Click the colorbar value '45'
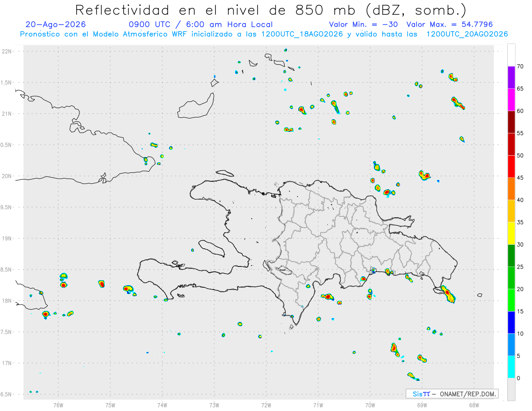Image resolution: width=532 pixels, height=411 pixels. (x=520, y=178)
